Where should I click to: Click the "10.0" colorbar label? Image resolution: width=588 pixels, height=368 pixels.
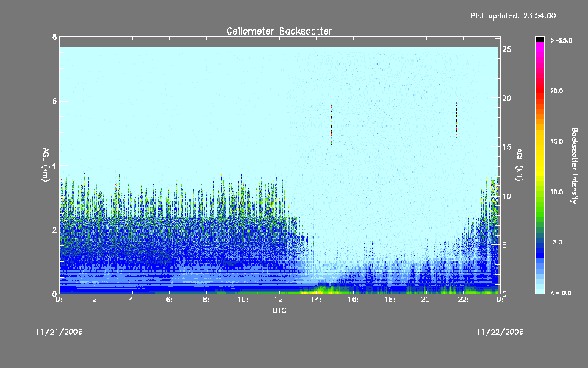click(556, 192)
